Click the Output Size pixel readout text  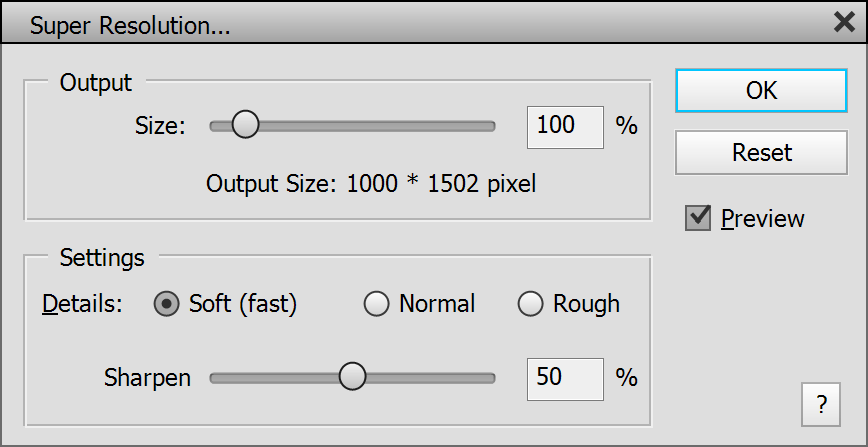[371, 184]
